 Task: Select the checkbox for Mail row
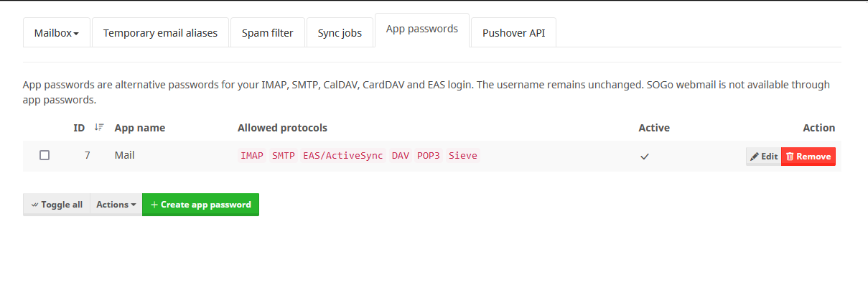(45, 155)
